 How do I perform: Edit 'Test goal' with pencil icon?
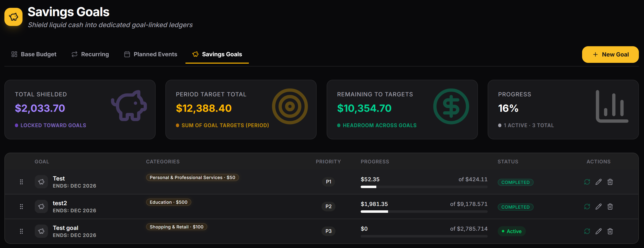tap(598, 231)
